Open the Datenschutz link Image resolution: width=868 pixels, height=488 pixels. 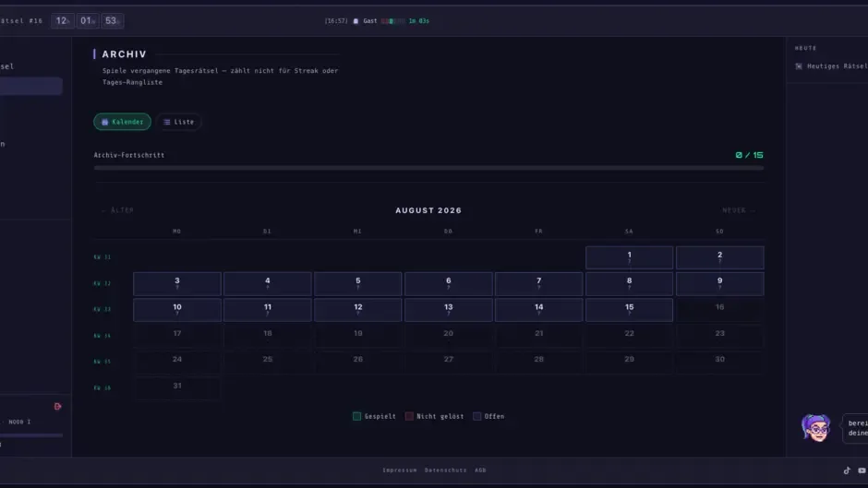446,470
